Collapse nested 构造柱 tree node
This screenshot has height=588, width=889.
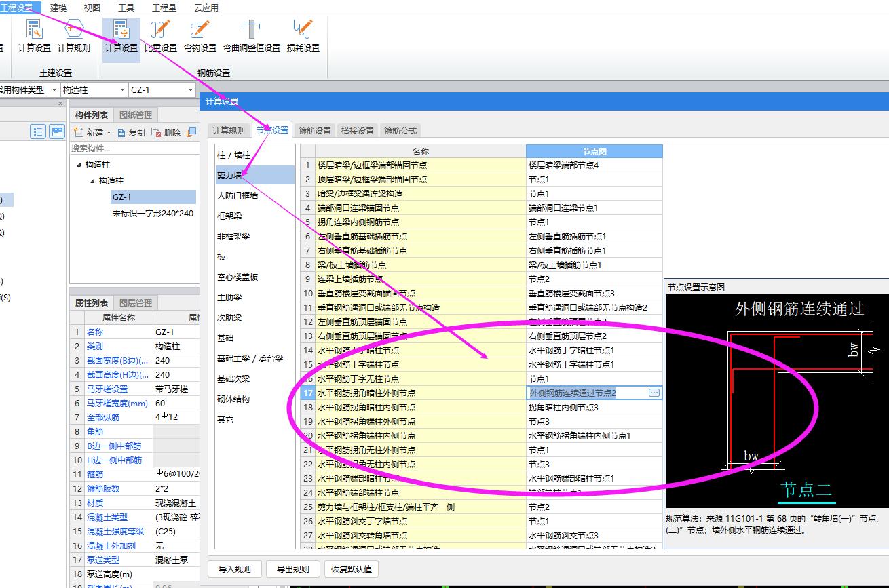tap(92, 181)
